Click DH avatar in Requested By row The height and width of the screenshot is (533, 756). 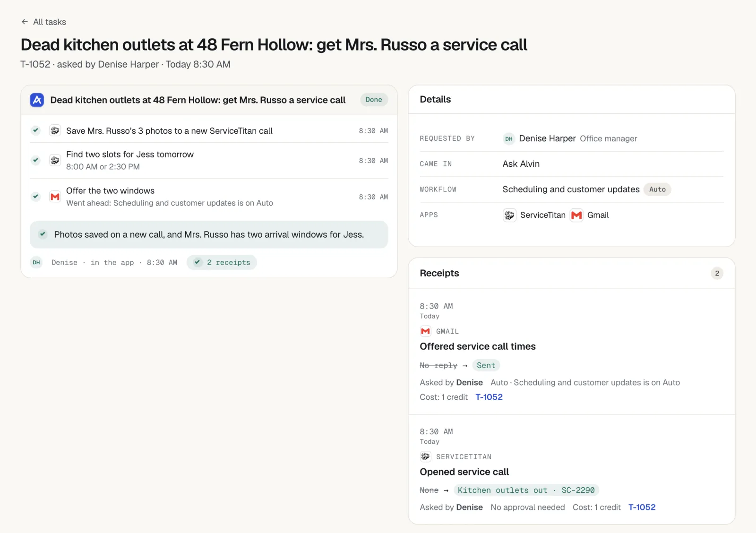(508, 138)
